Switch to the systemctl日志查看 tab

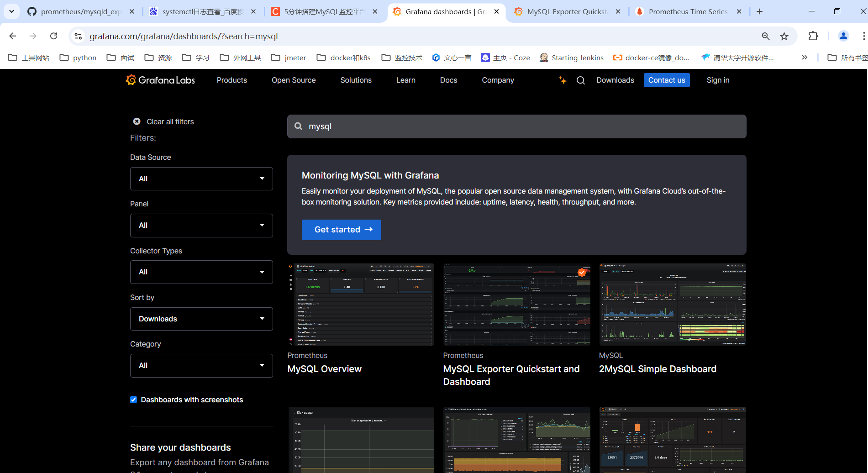click(203, 11)
